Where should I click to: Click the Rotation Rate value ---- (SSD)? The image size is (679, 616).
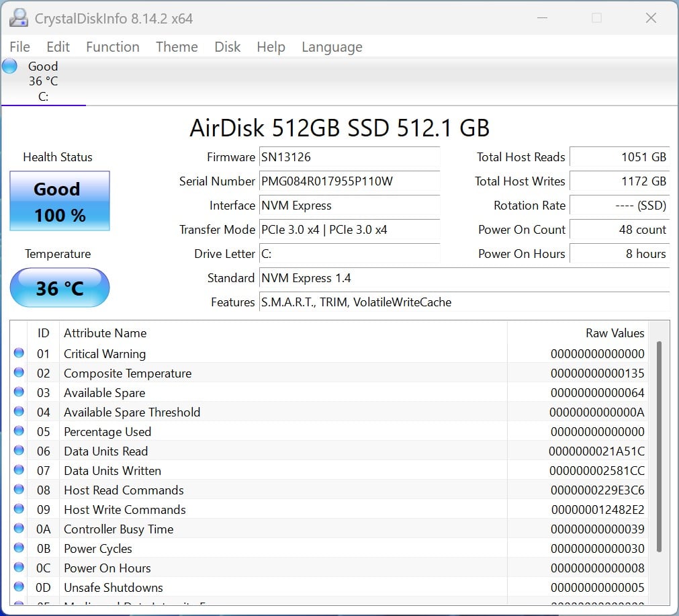(620, 206)
